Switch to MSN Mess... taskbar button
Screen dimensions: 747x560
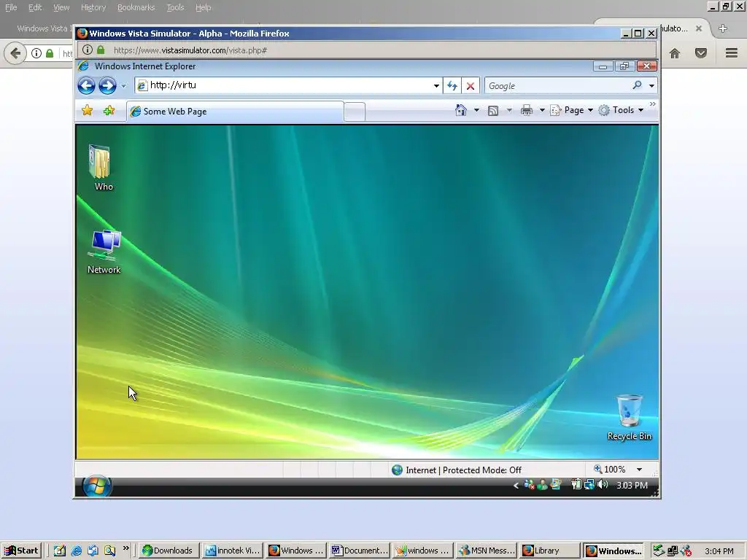(487, 551)
